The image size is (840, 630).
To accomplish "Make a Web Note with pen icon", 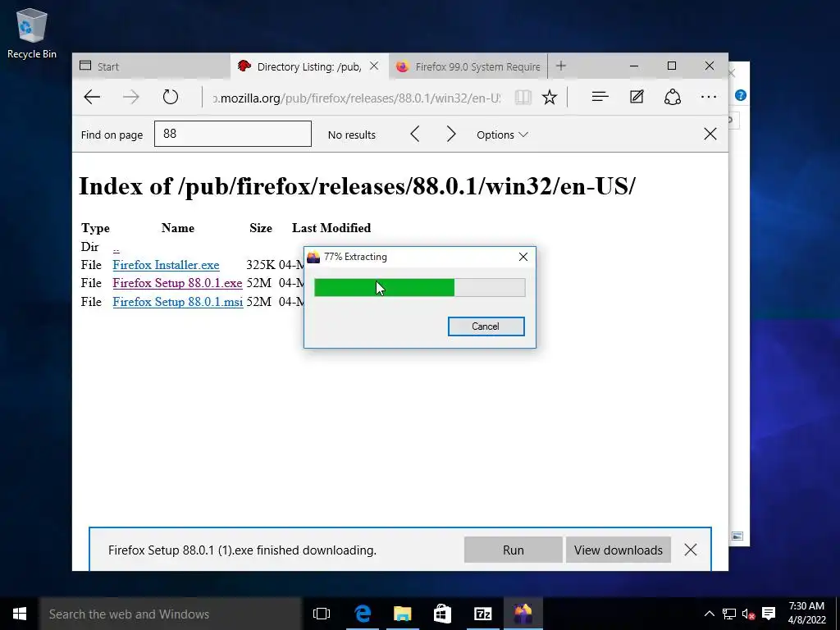I will 637,97.
